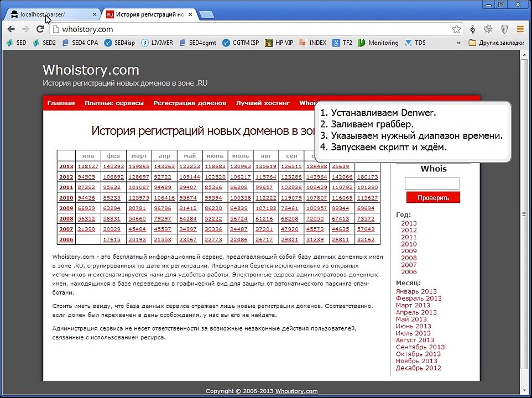Close the localhost/parser/ tab
Image resolution: width=532 pixels, height=398 pixels.
coord(95,14)
